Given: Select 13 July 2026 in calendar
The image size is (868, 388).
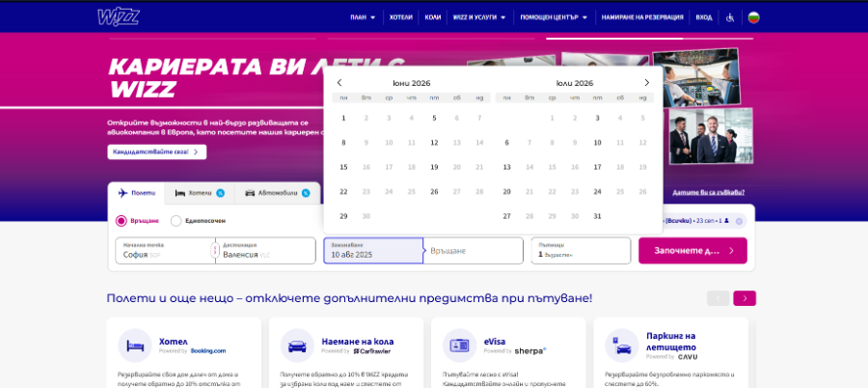Looking at the screenshot, I should click(x=506, y=167).
